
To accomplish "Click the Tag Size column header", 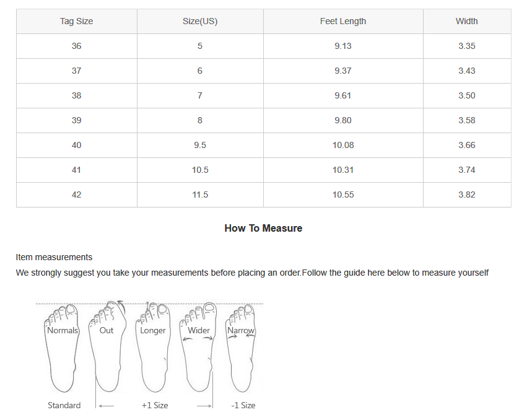I will (76, 21).
